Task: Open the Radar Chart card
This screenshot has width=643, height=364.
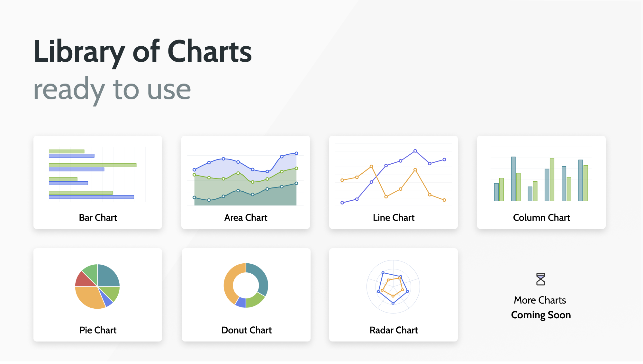Action: 394,295
